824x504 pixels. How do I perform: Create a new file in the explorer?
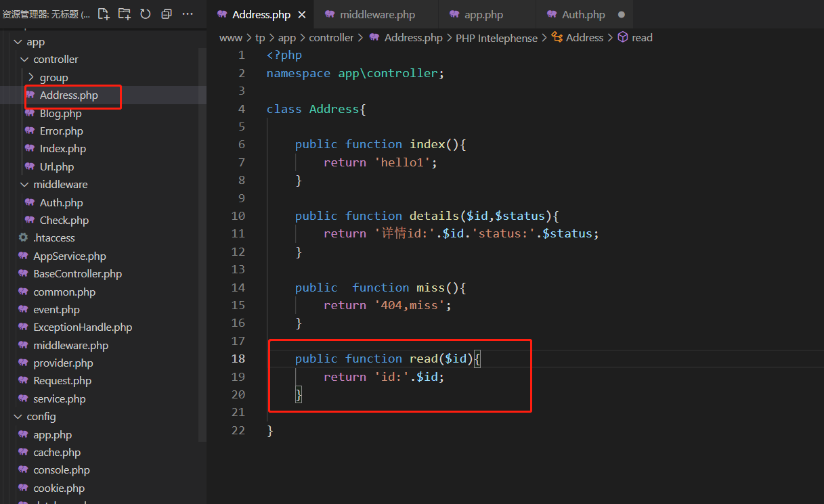tap(103, 14)
